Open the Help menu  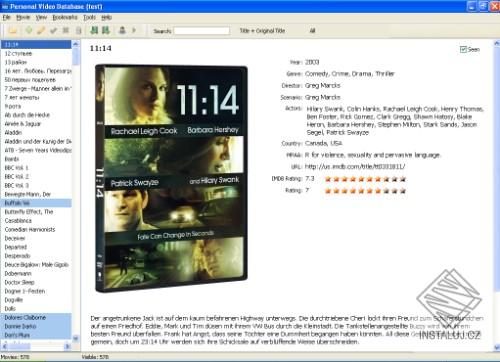click(106, 17)
